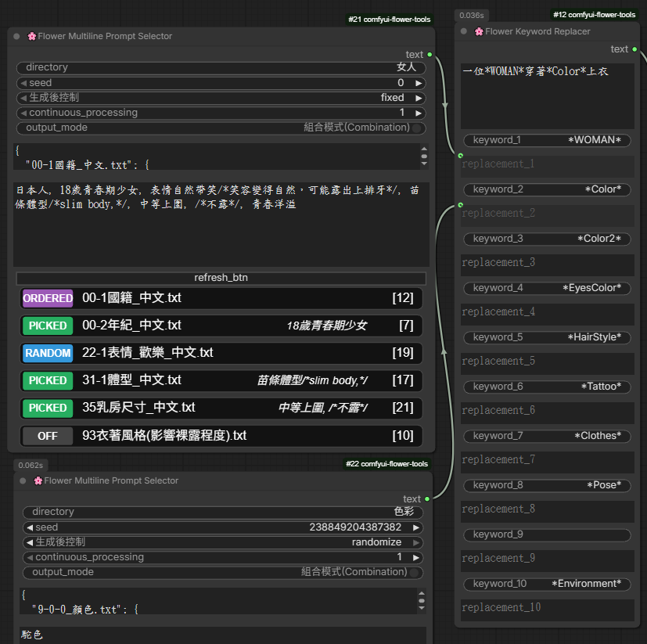The width and height of the screenshot is (647, 644).
Task: Click the flower icon on node #21 title
Action: pos(32,36)
